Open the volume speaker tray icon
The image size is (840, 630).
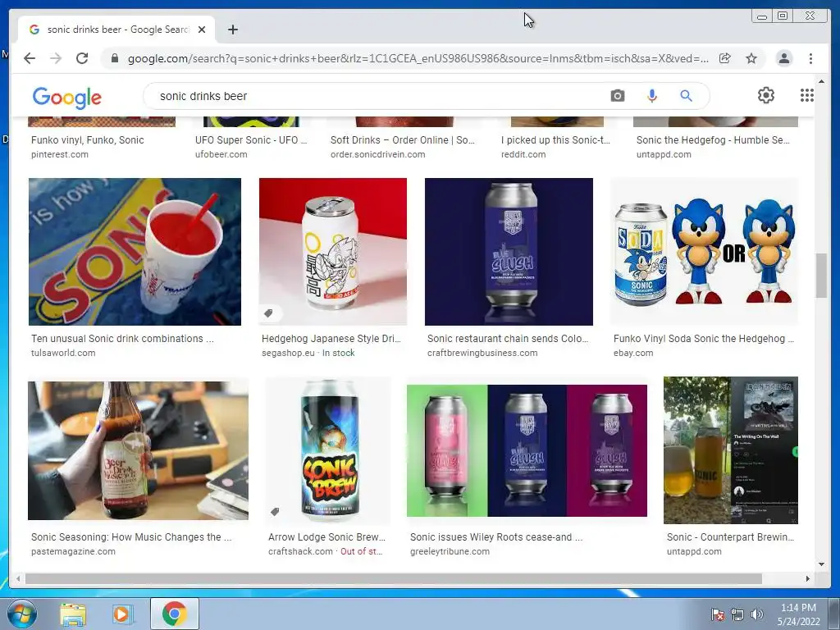point(756,614)
